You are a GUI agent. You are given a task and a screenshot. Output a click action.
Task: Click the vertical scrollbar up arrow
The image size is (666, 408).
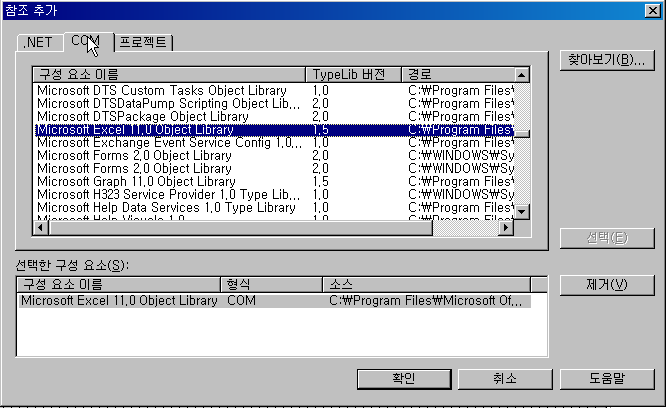tap(522, 75)
